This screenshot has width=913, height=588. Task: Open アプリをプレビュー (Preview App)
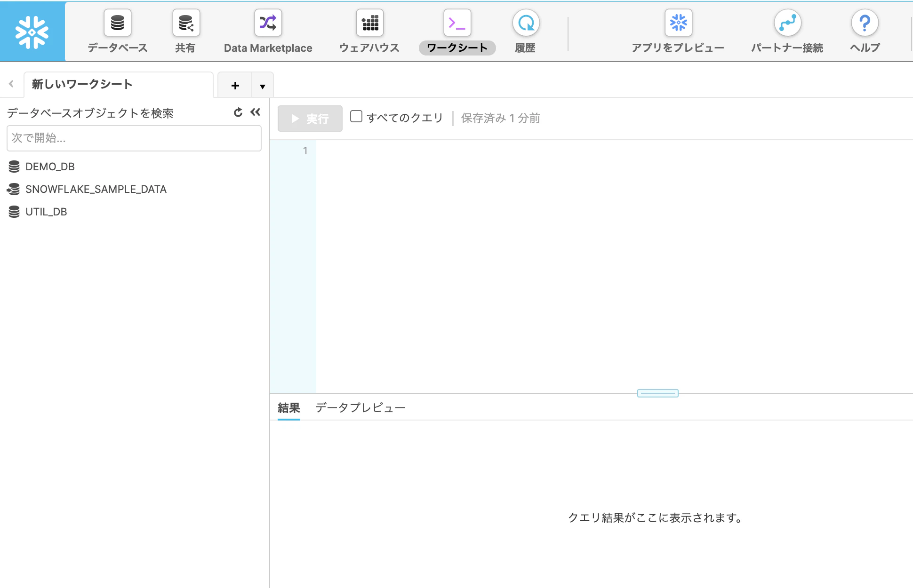(678, 31)
